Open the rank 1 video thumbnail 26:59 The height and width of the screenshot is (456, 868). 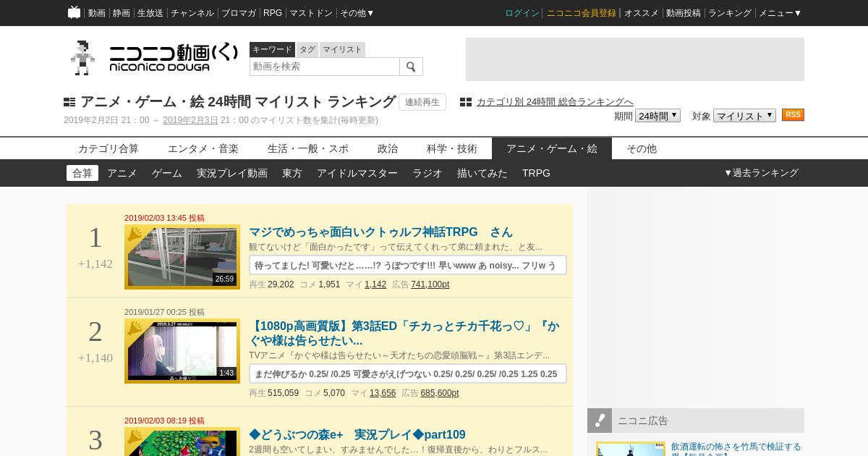(x=182, y=257)
